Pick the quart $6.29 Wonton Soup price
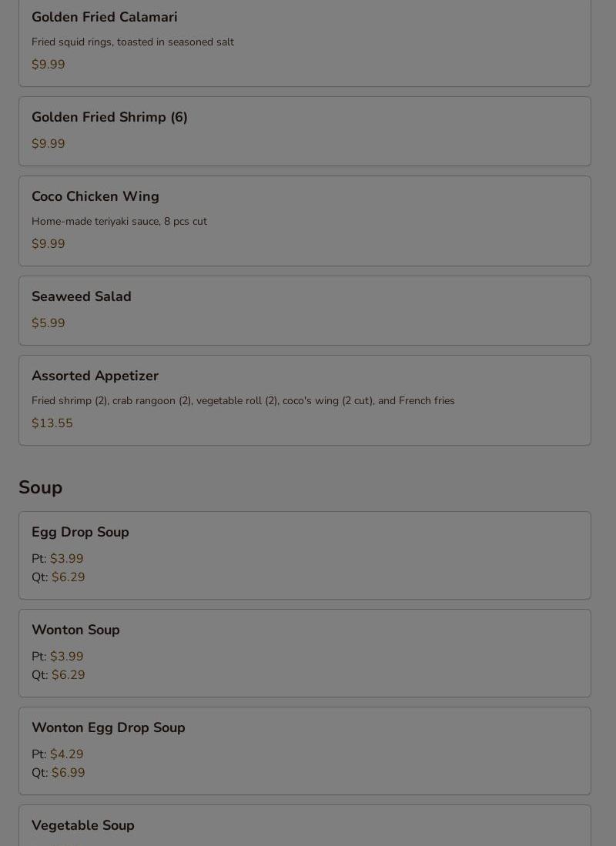616x846 pixels. tap(68, 675)
